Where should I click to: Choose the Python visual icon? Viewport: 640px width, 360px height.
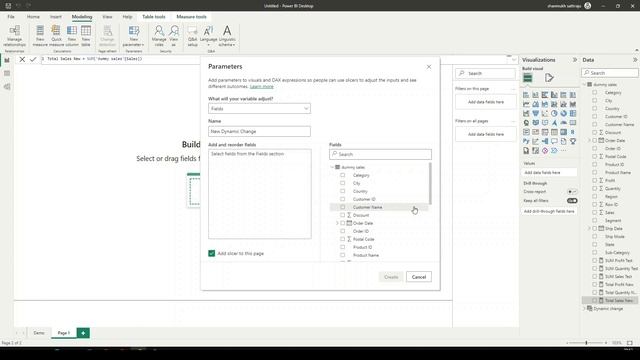click(x=526, y=141)
